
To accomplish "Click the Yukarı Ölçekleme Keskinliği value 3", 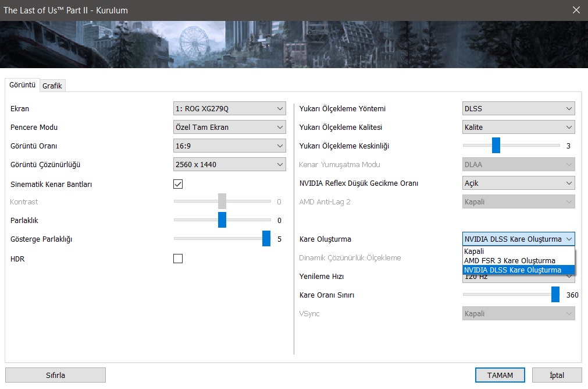I will [568, 146].
